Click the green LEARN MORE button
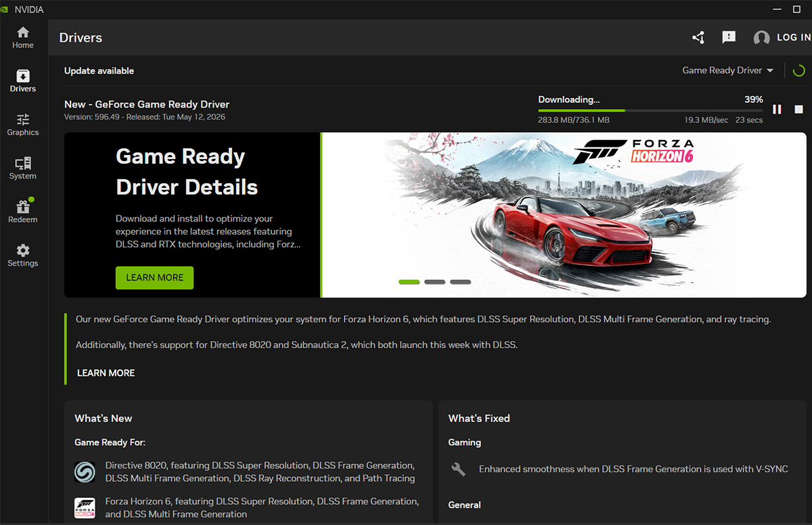This screenshot has width=812, height=525. (154, 277)
